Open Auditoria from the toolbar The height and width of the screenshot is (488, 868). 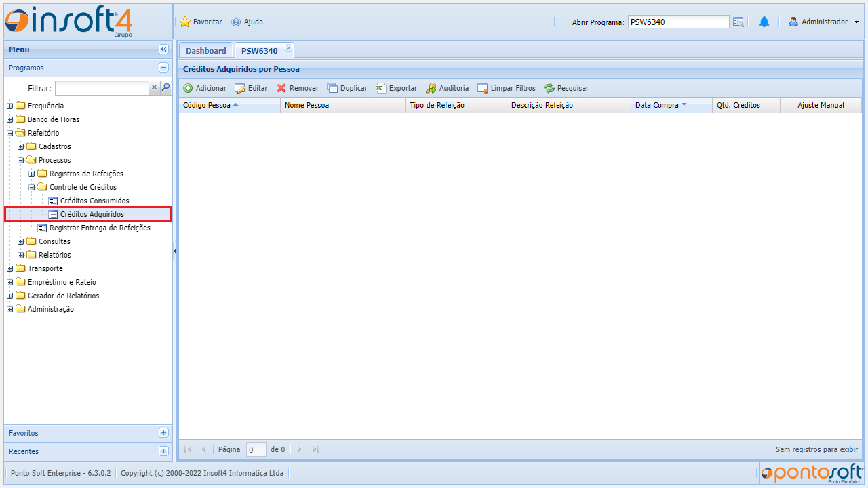(431, 88)
